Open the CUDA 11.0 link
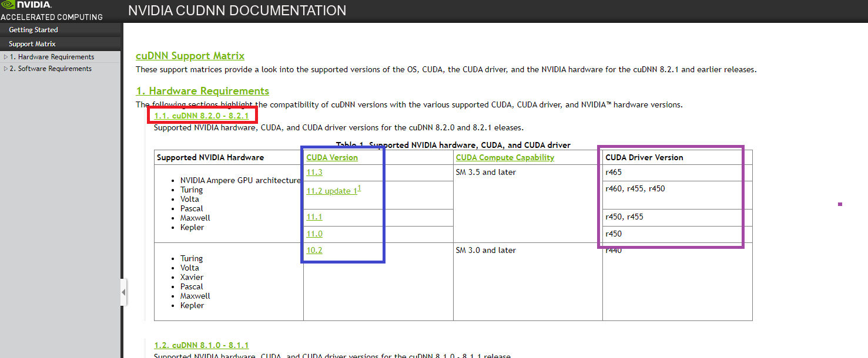The image size is (868, 358). [314, 234]
